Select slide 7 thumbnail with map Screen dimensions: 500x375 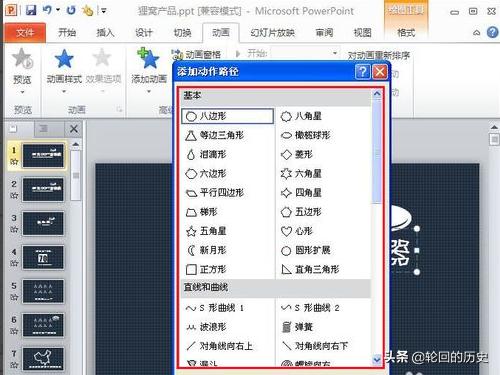pyautogui.click(x=43, y=359)
